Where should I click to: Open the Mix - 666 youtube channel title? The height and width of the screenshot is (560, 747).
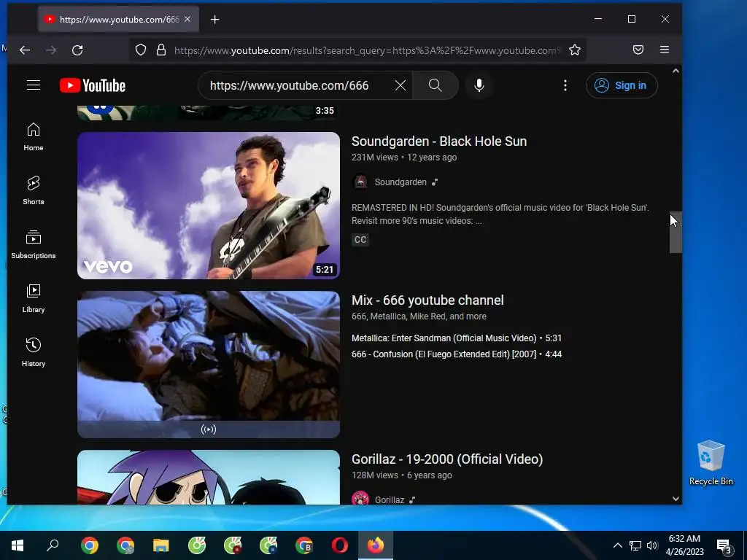point(427,300)
